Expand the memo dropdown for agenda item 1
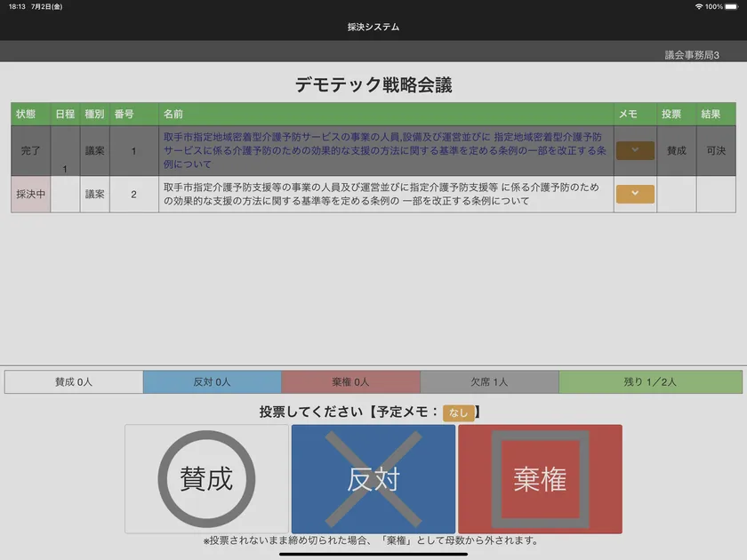The width and height of the screenshot is (747, 560). tap(635, 150)
